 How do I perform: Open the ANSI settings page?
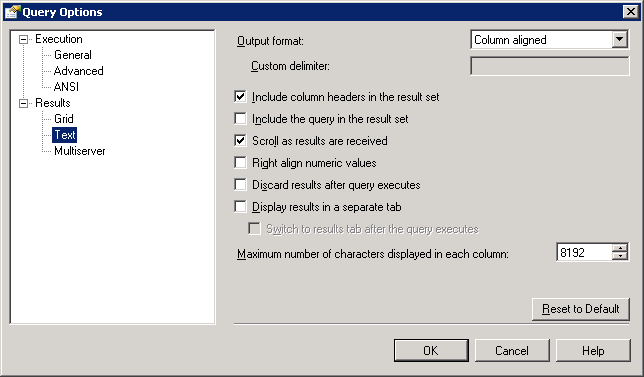[66, 87]
